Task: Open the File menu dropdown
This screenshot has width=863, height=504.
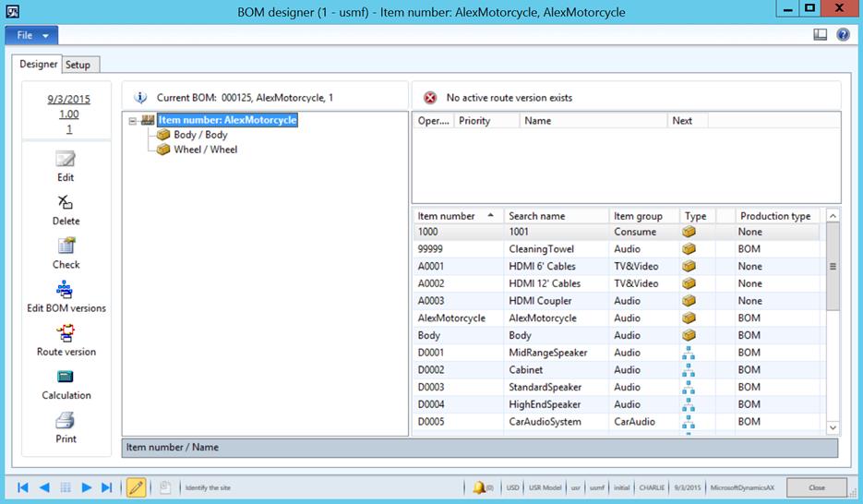Action: tap(31, 35)
